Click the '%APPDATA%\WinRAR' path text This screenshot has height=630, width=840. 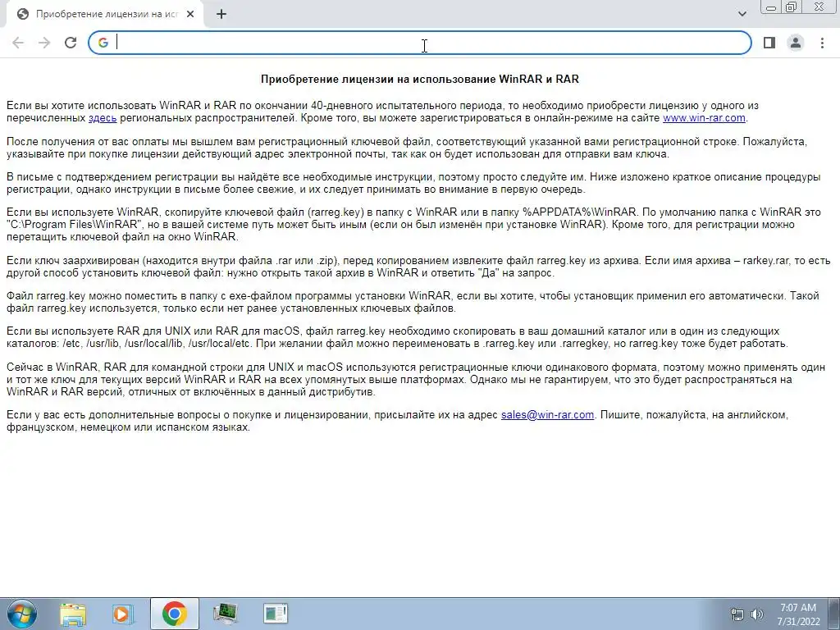click(x=580, y=212)
